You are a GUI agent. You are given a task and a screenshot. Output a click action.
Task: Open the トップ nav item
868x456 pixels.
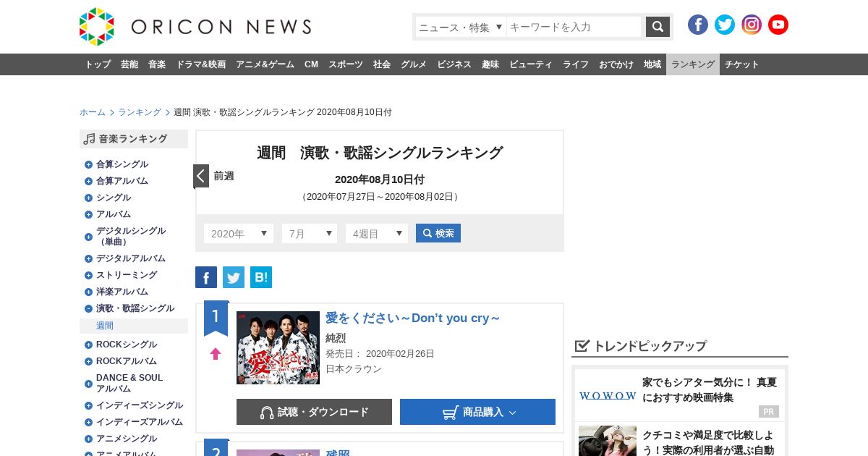click(x=98, y=64)
